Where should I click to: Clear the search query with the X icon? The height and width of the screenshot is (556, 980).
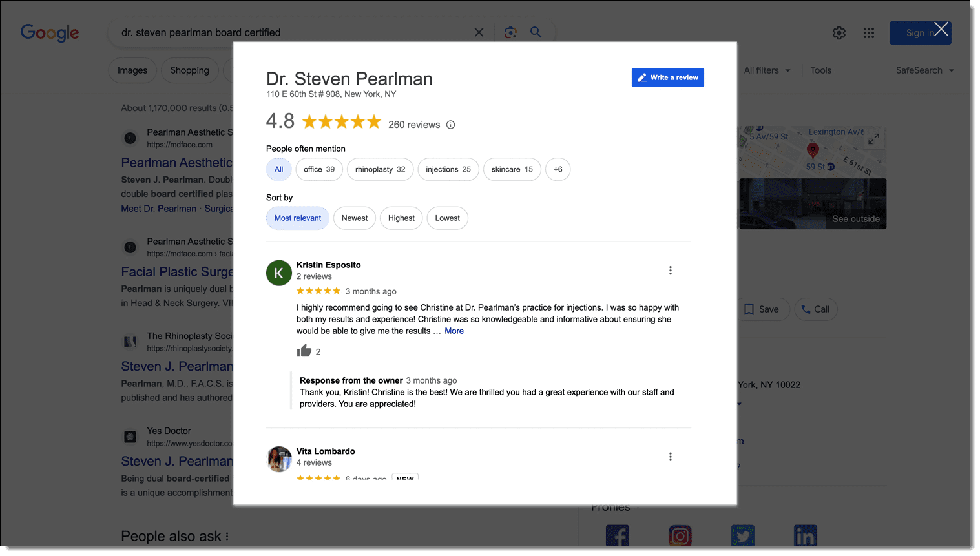pos(479,32)
